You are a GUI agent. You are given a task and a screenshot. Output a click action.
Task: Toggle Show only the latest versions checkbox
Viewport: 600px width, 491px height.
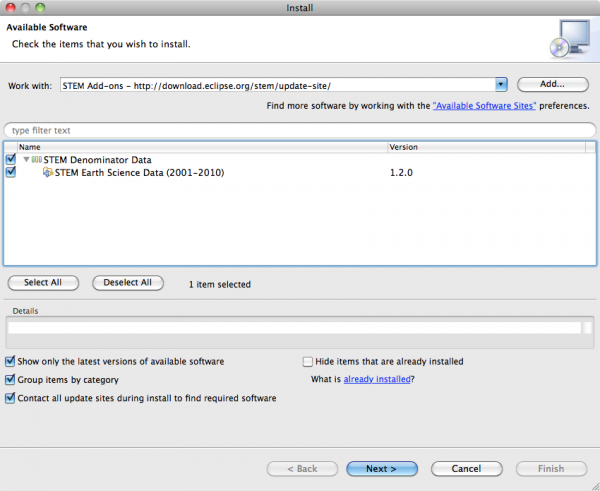click(x=11, y=362)
